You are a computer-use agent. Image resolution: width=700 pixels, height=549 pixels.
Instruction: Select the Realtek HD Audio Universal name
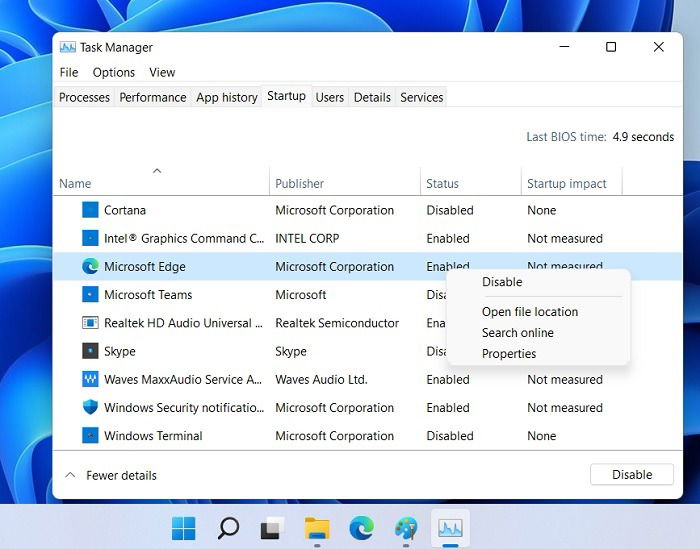(183, 323)
